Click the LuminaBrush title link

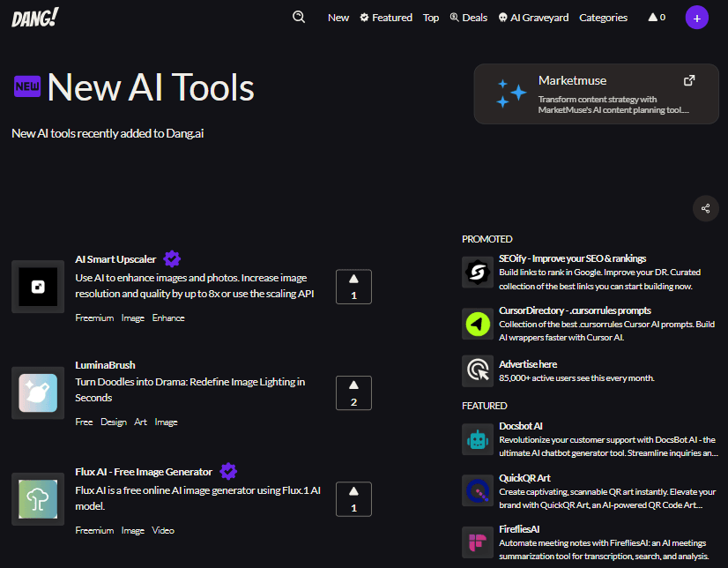tap(105, 365)
